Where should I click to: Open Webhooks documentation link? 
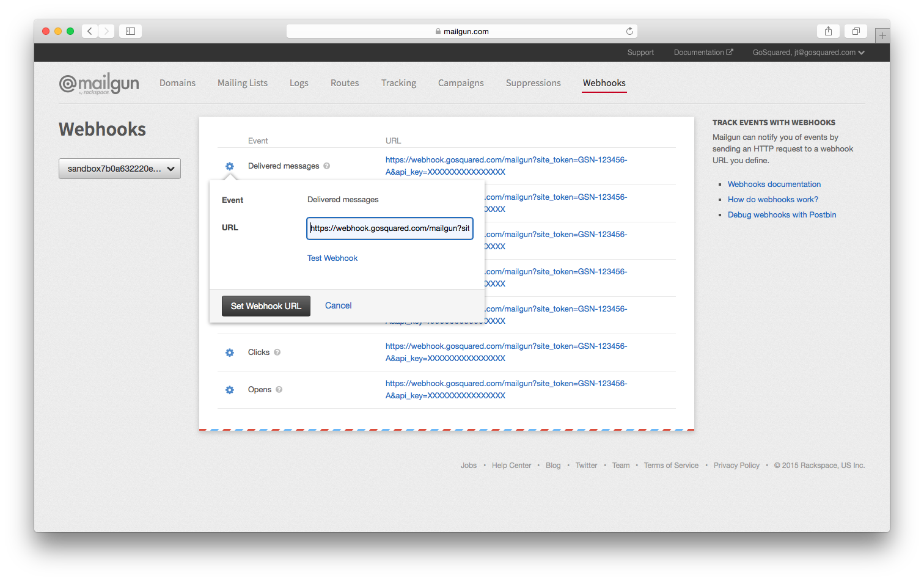[774, 184]
